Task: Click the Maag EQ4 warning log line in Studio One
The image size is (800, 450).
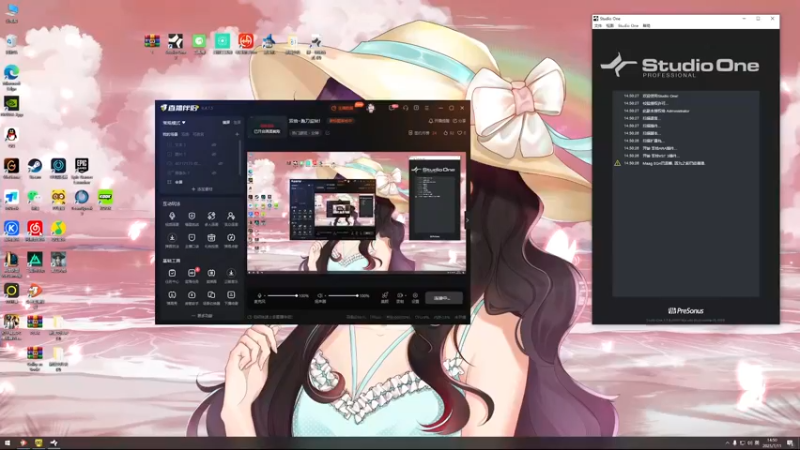Action: 664,163
